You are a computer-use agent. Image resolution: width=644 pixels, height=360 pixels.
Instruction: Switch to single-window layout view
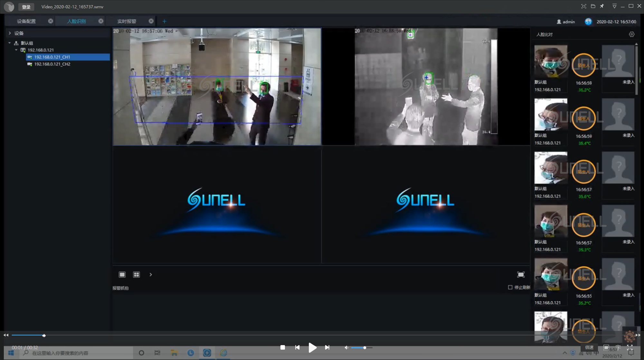coord(122,275)
